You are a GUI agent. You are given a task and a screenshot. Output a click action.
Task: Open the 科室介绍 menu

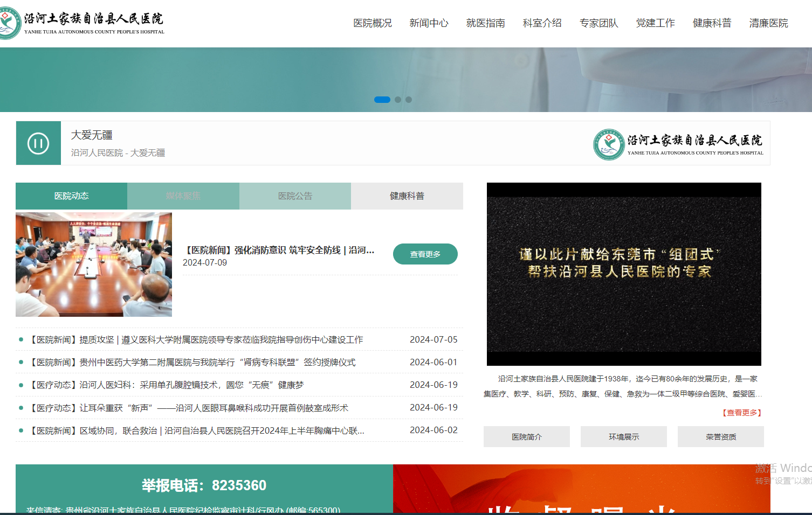pos(542,23)
